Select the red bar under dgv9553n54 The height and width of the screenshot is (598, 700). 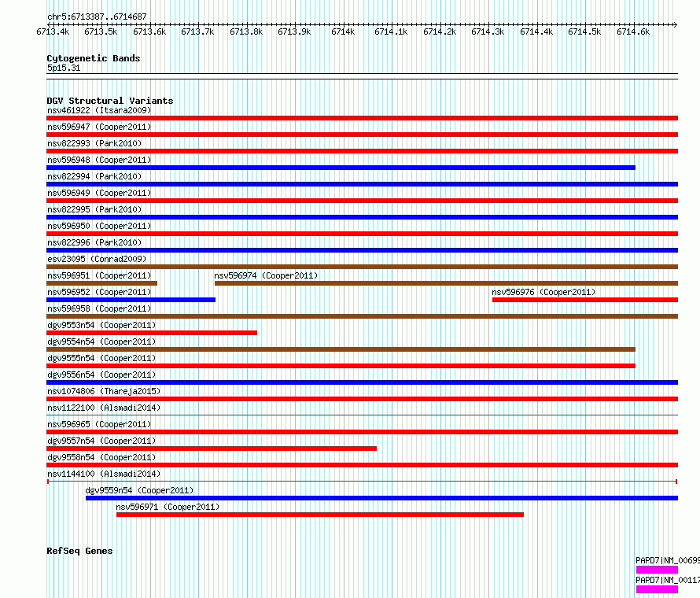click(152, 333)
